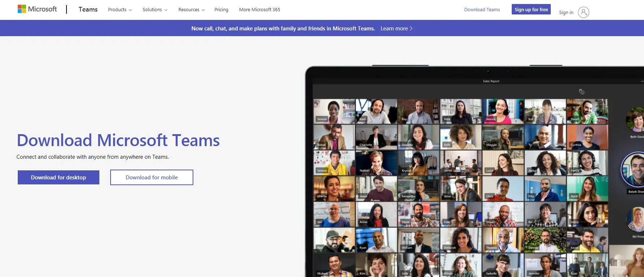
Task: Open the Pricing menu item
Action: 221,10
